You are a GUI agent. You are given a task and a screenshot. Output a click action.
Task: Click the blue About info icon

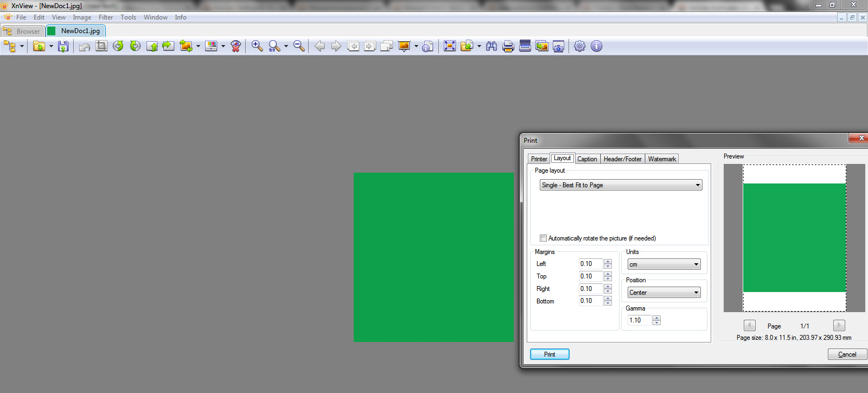pyautogui.click(x=597, y=46)
